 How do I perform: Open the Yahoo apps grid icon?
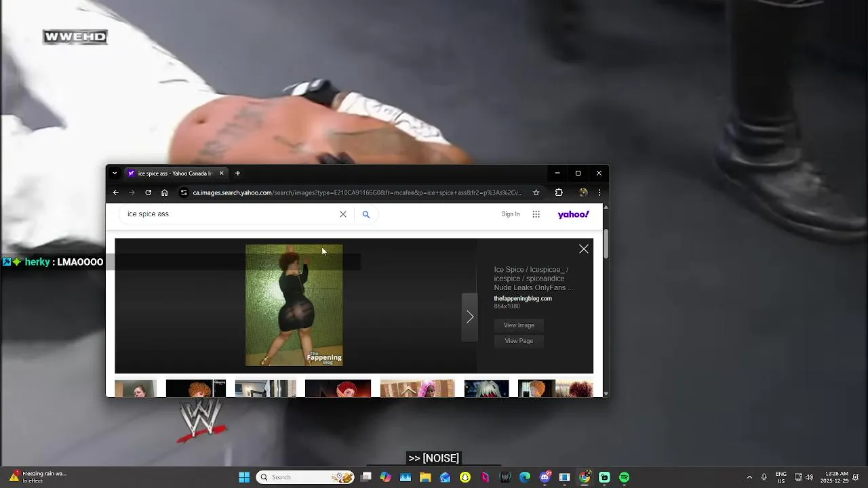click(x=536, y=214)
